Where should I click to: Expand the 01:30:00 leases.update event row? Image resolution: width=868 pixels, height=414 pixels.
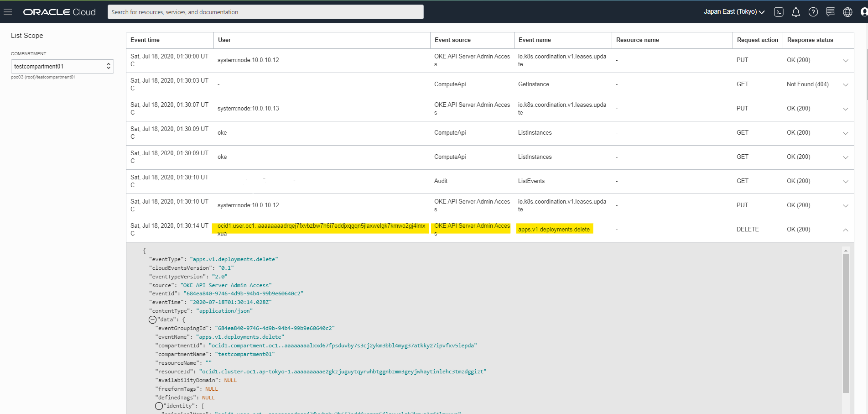tap(846, 60)
